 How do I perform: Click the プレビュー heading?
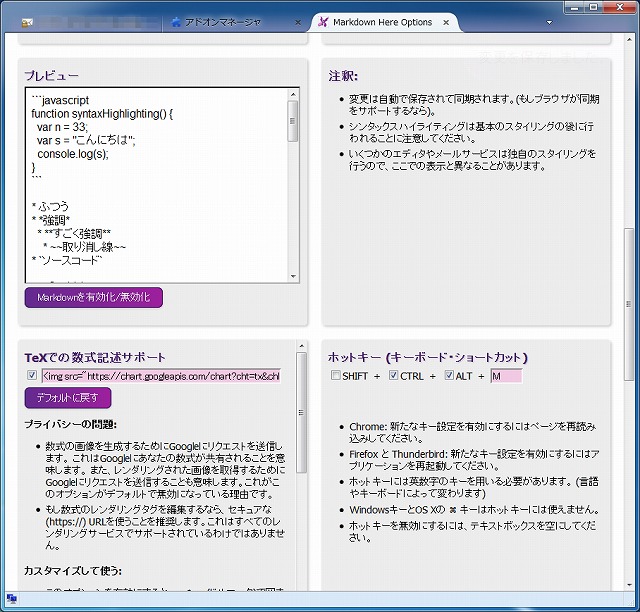click(x=51, y=76)
